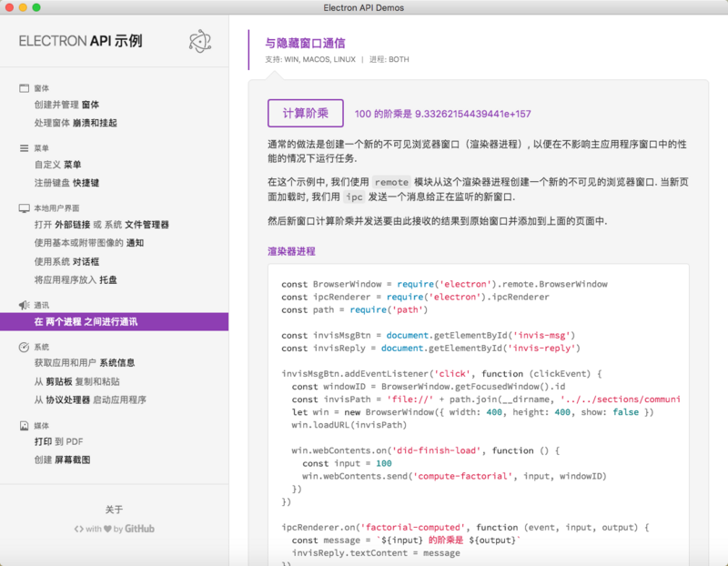Open 创建并管理 窗体 demo
The width and height of the screenshot is (728, 566).
(x=66, y=105)
